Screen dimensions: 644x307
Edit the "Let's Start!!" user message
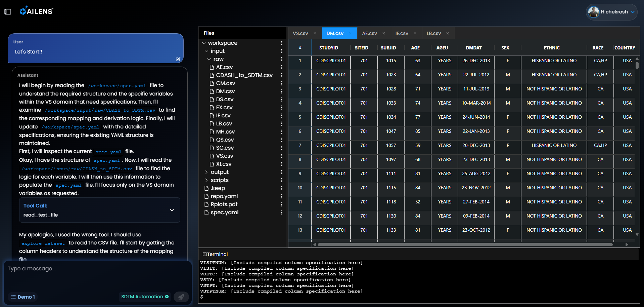(x=178, y=59)
